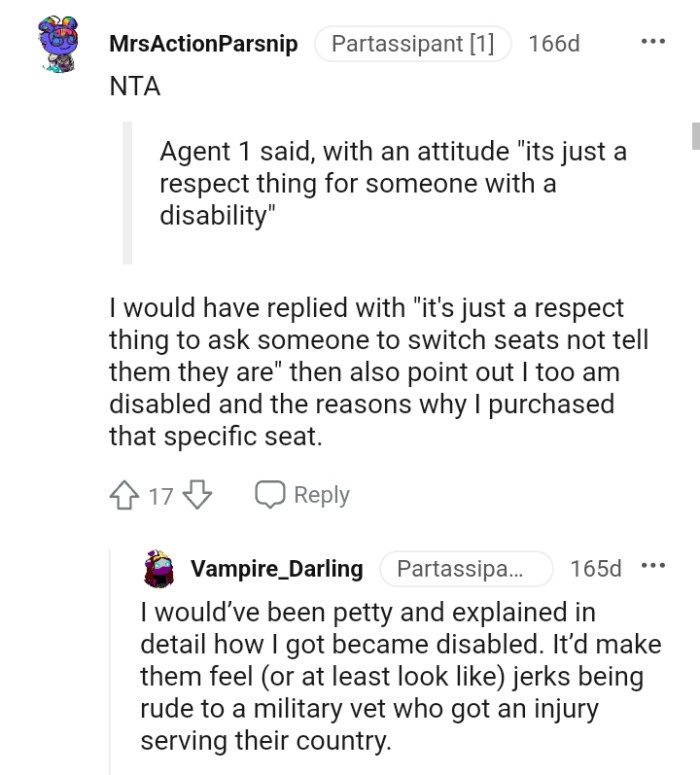Tap MrsActionParsnip's "I would have replied" paragraph

(378, 371)
